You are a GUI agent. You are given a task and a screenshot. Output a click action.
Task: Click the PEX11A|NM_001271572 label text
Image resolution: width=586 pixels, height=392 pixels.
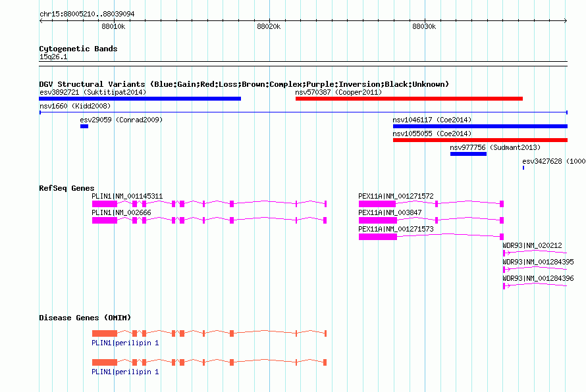(x=396, y=196)
